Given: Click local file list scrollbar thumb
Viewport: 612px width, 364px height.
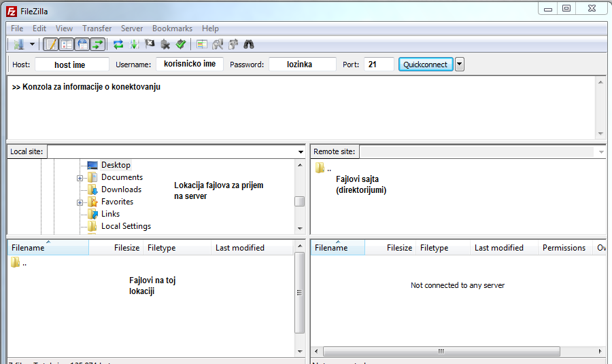Looking at the screenshot, I should pyautogui.click(x=299, y=293).
